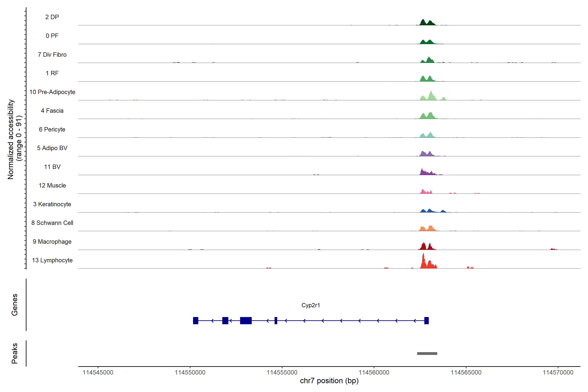Click the gray peak bar in Peaks track
The width and height of the screenshot is (588, 392).
pos(427,353)
